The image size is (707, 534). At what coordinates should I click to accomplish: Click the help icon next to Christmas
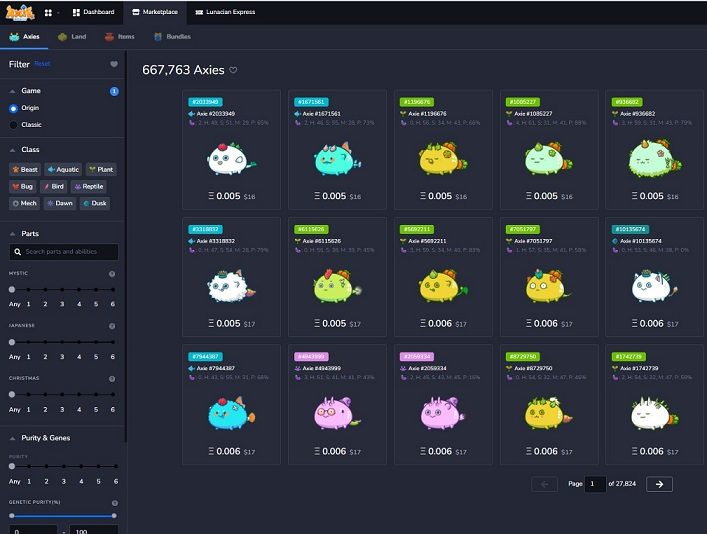[112, 379]
